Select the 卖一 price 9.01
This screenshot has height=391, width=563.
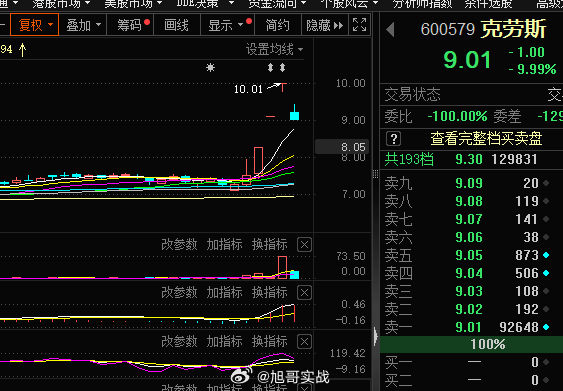tap(469, 327)
